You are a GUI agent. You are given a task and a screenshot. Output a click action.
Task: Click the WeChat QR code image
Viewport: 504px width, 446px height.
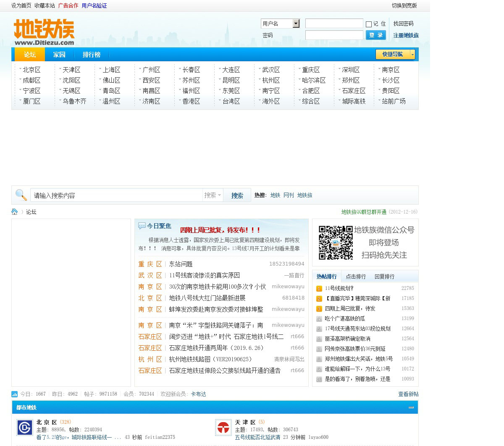coord(335,243)
